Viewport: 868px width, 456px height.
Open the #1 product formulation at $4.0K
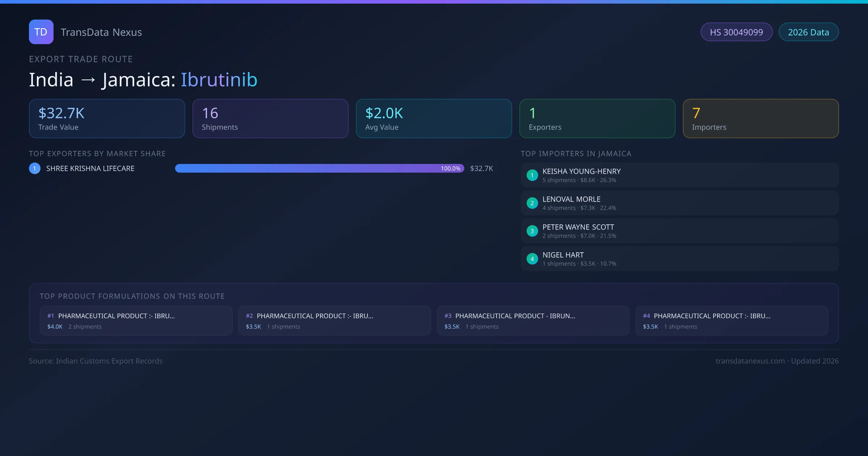(136, 321)
